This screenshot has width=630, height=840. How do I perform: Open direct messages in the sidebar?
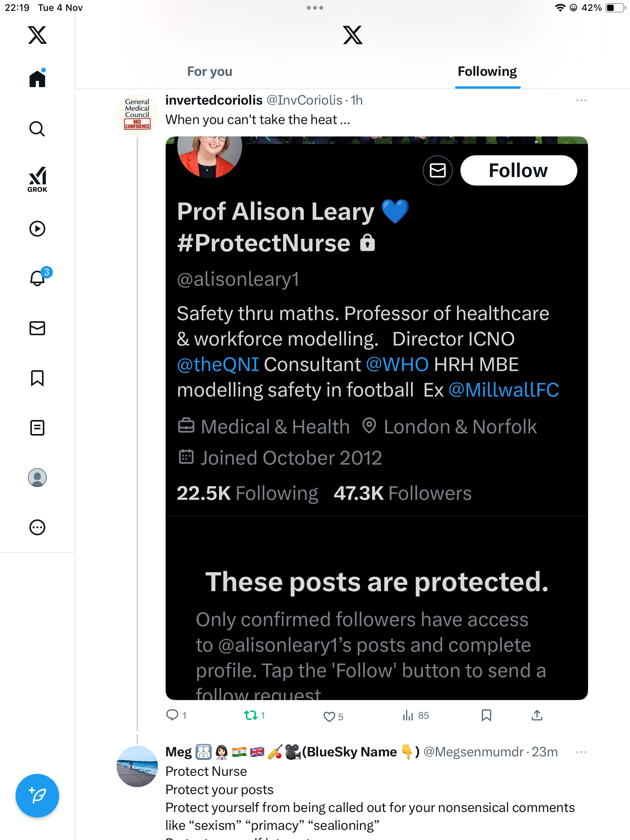pos(37,328)
